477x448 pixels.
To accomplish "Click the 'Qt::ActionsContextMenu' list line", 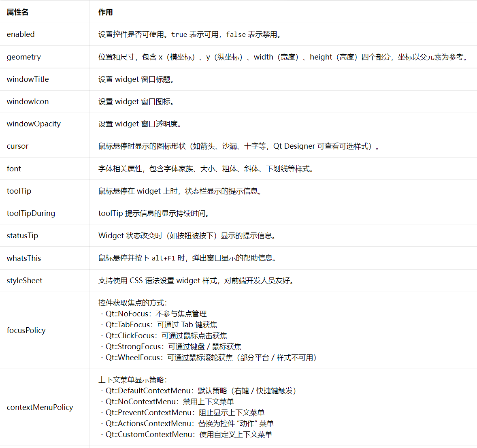I will click(187, 424).
